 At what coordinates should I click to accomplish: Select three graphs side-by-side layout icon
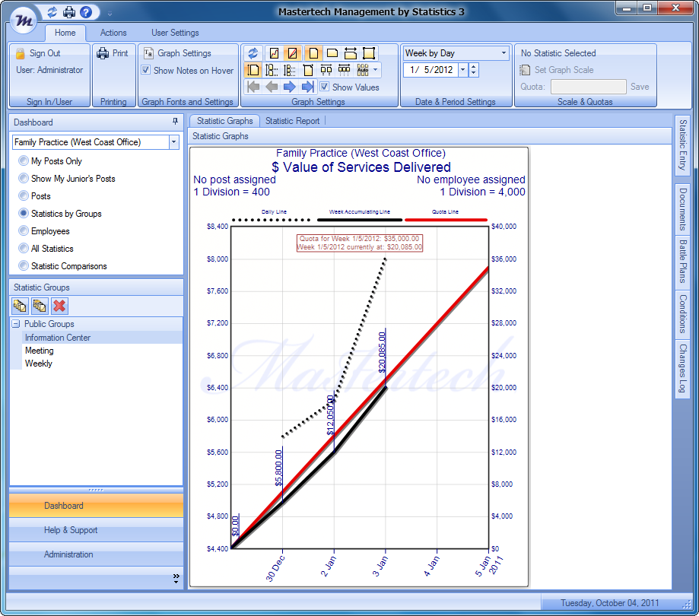pos(344,70)
